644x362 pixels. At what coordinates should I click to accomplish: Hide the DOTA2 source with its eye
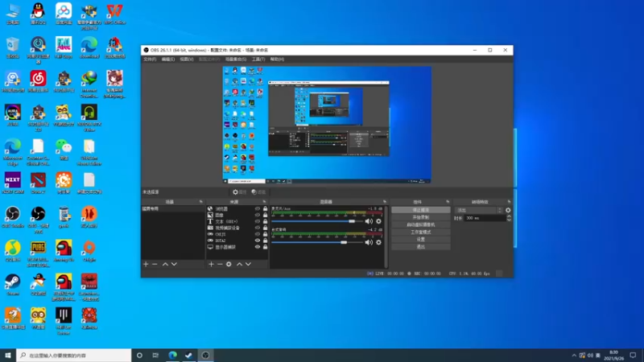[x=258, y=241]
